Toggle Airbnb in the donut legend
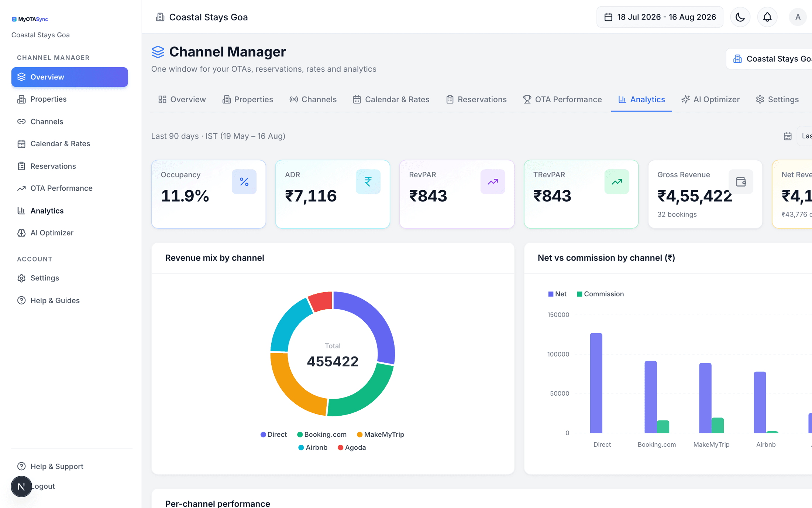Screen dimensions: 812x508 coord(313,447)
